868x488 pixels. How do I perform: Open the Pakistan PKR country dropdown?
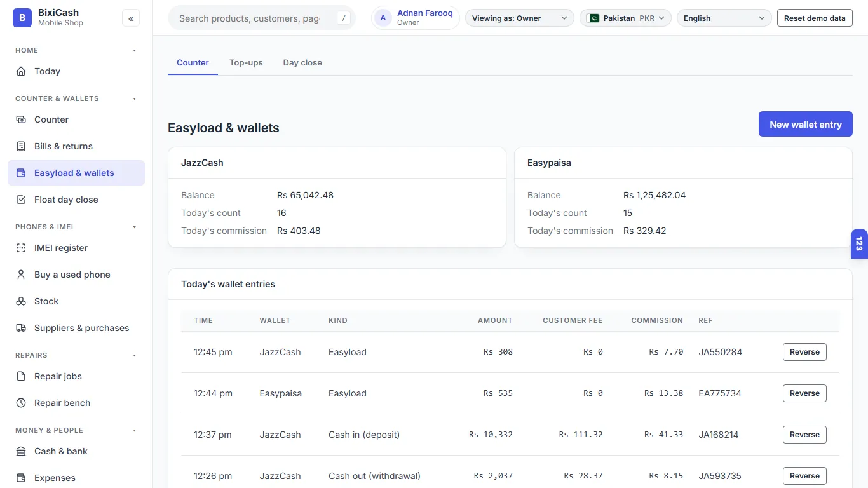click(626, 18)
